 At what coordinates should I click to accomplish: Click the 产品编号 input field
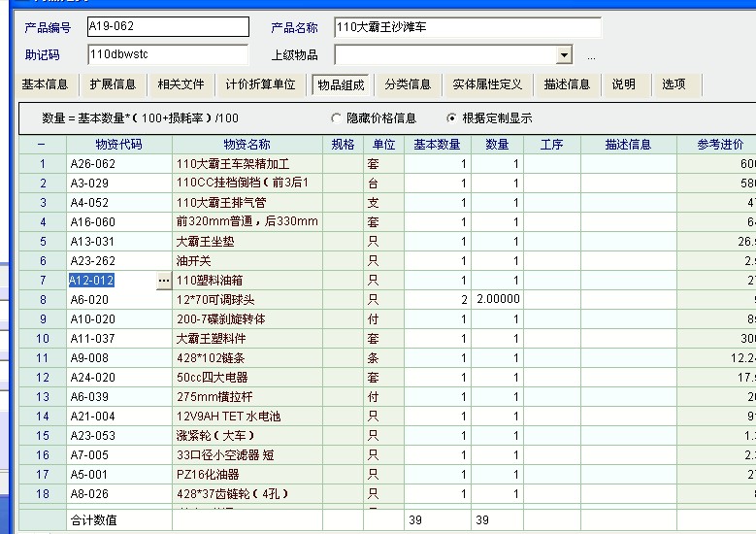167,27
